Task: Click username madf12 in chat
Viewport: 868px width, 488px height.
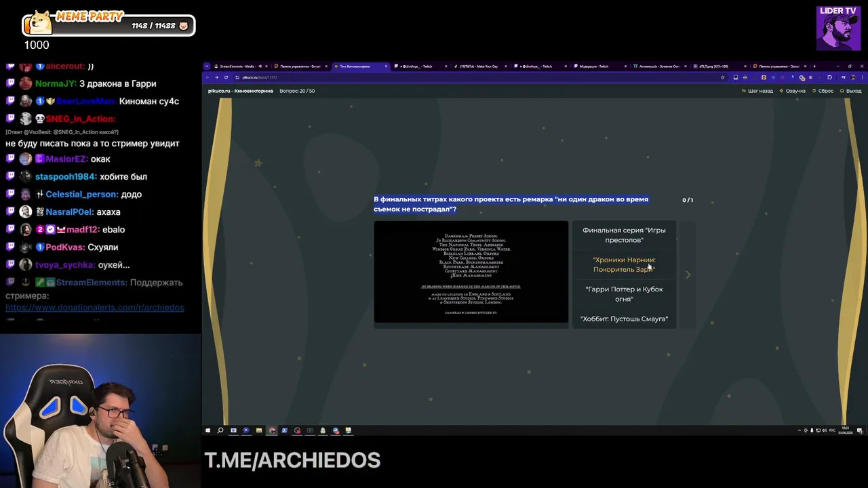Action: (x=84, y=229)
